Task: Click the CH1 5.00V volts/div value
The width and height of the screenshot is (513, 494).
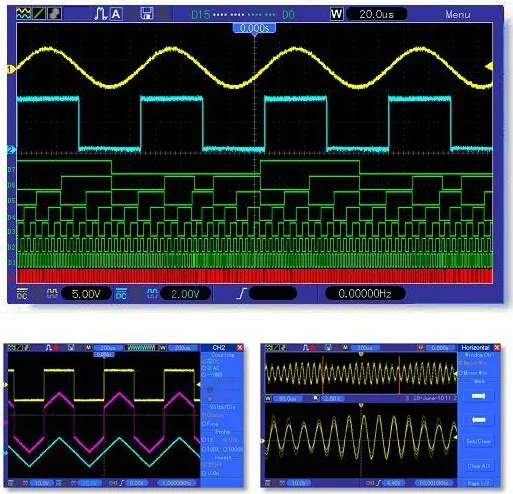Action: click(86, 294)
